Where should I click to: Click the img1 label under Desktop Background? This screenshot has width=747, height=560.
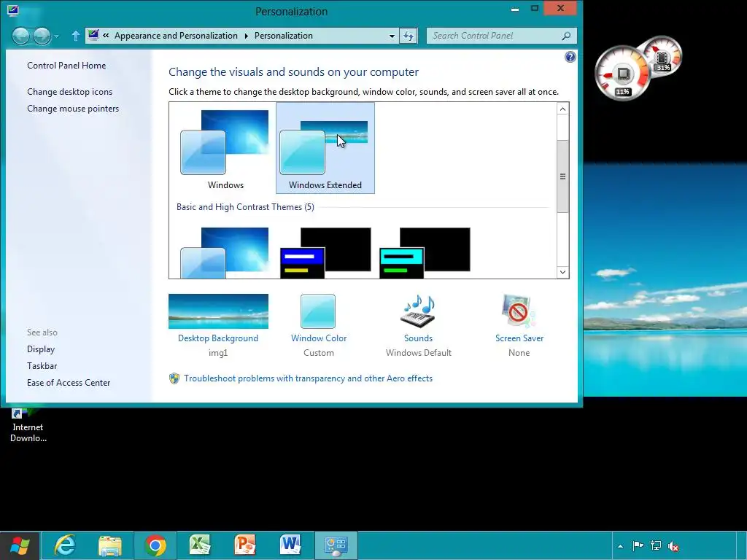click(218, 353)
